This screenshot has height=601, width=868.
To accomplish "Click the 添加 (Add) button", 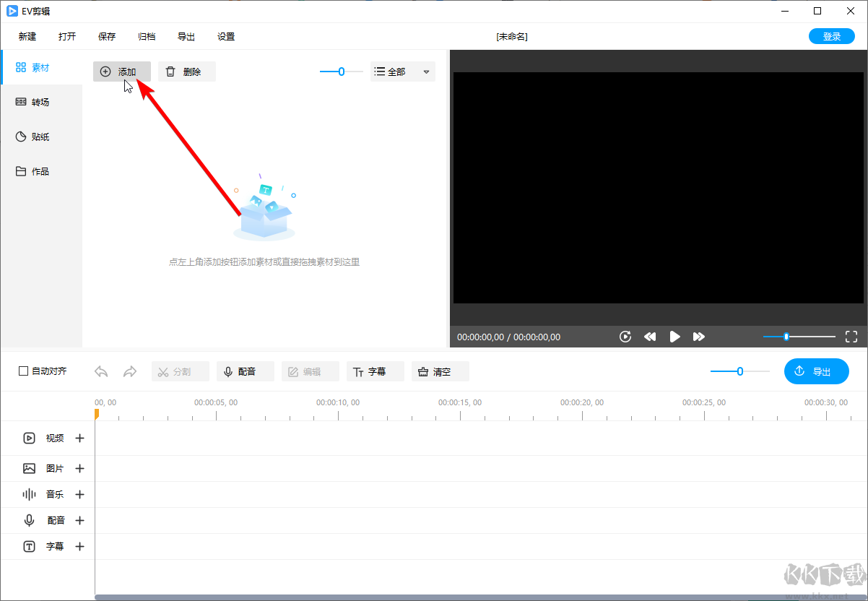I will [121, 72].
